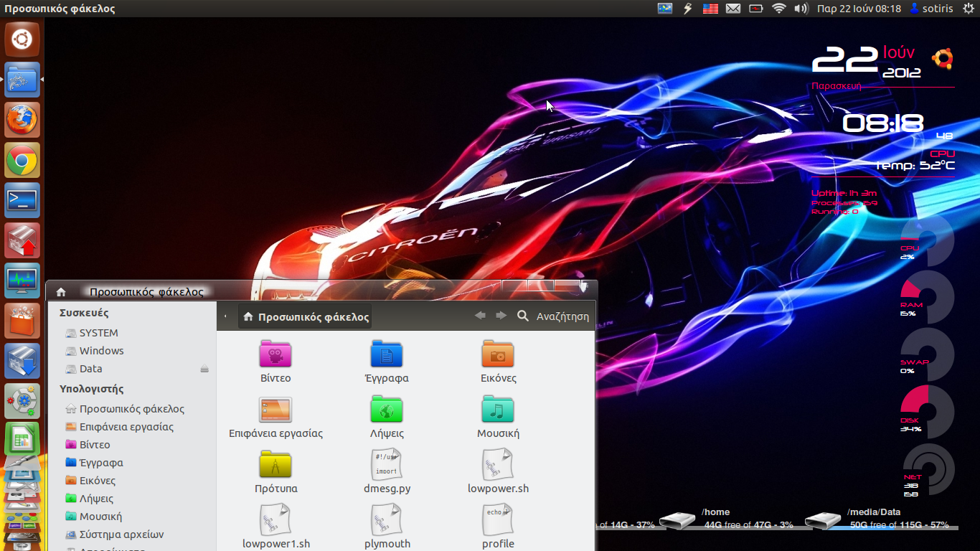This screenshot has width=980, height=551.
Task: Select Windows drive in the sidebar
Action: click(101, 351)
